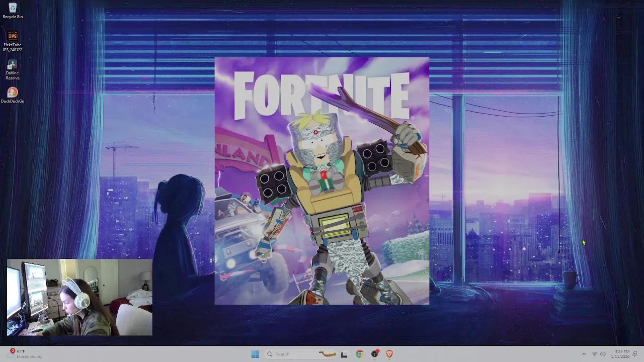
Task: Open the Start menu
Action: point(255,354)
